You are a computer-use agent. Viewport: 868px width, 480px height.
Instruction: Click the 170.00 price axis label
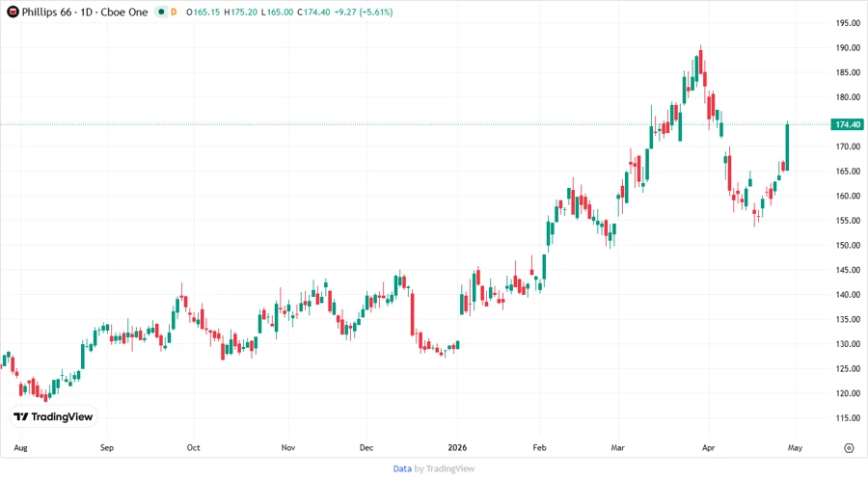[x=848, y=147]
